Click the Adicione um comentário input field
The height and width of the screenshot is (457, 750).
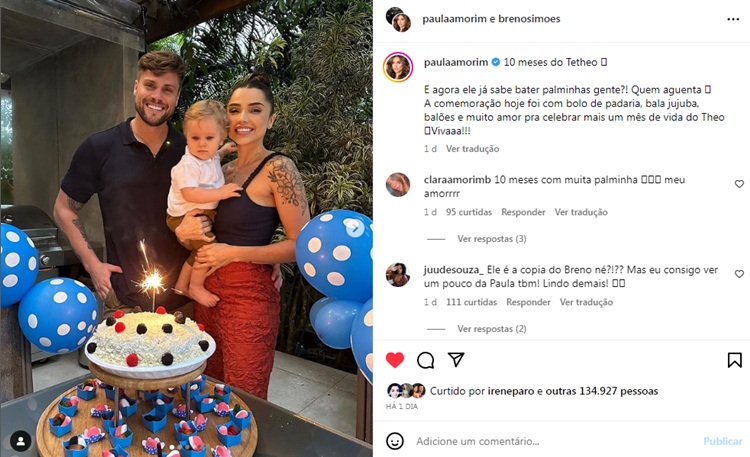(555, 441)
